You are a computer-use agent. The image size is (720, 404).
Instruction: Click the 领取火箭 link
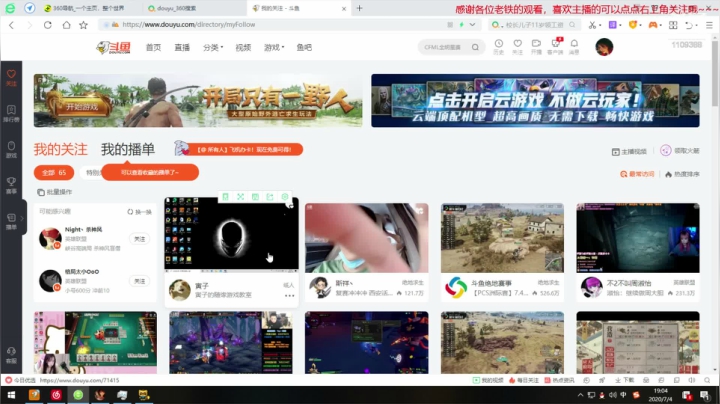pos(680,151)
